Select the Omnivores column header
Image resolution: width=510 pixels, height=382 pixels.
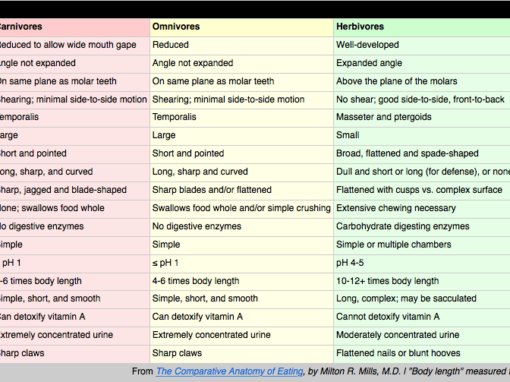pyautogui.click(x=242, y=27)
